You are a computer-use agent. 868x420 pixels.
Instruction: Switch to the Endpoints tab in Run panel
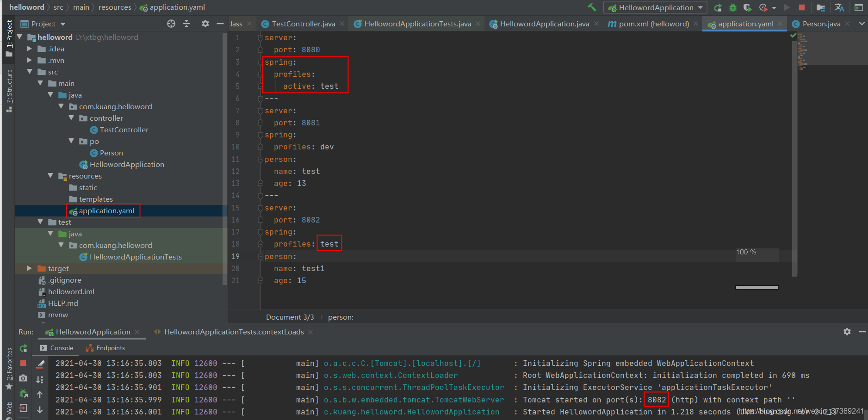click(x=110, y=347)
